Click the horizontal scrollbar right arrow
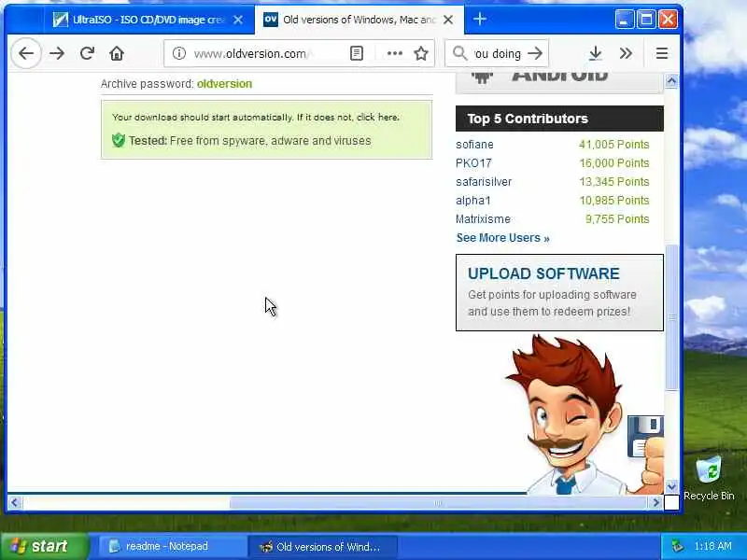The image size is (747, 560). (656, 502)
